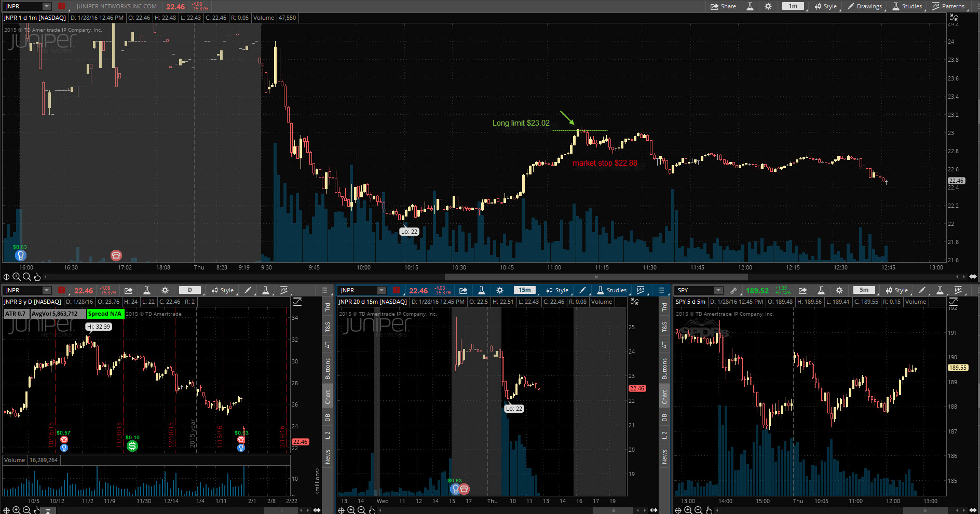Click green dollar dividend marker on daily chart
This screenshot has height=514, width=980.
[x=132, y=445]
